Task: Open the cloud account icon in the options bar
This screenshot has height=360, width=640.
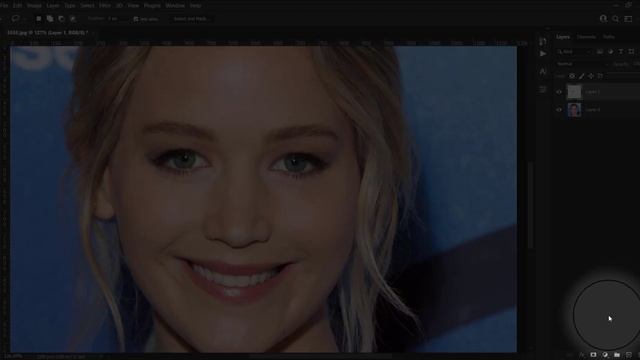Action: click(x=603, y=19)
